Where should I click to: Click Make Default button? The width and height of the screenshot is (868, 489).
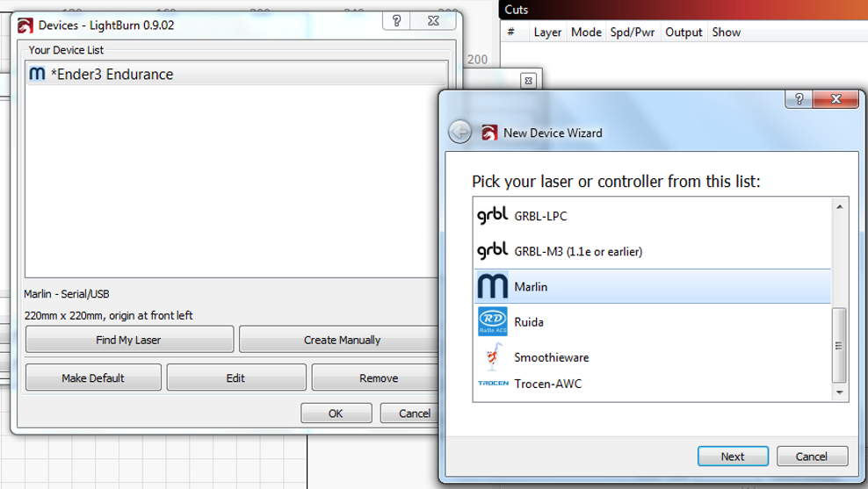[93, 378]
